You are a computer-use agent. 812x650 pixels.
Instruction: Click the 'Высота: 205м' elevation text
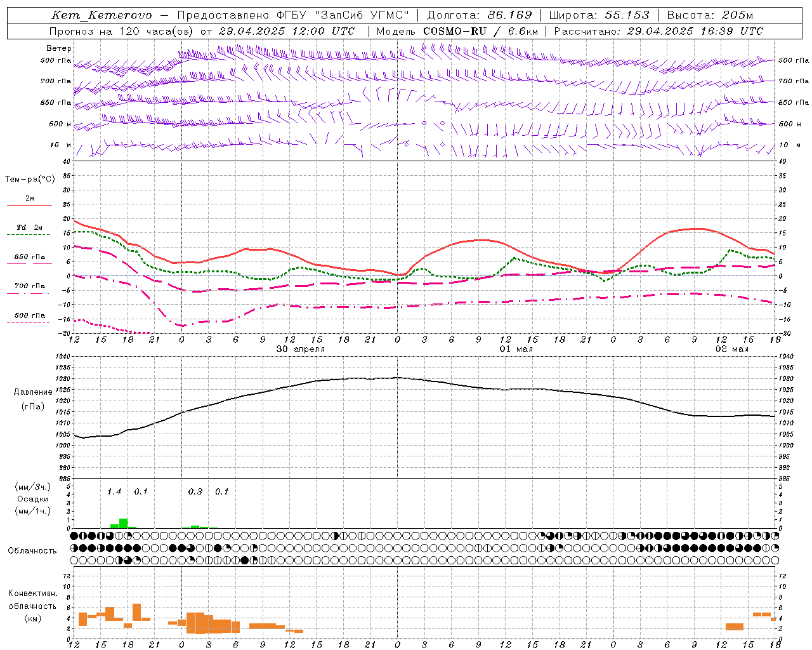click(710, 15)
